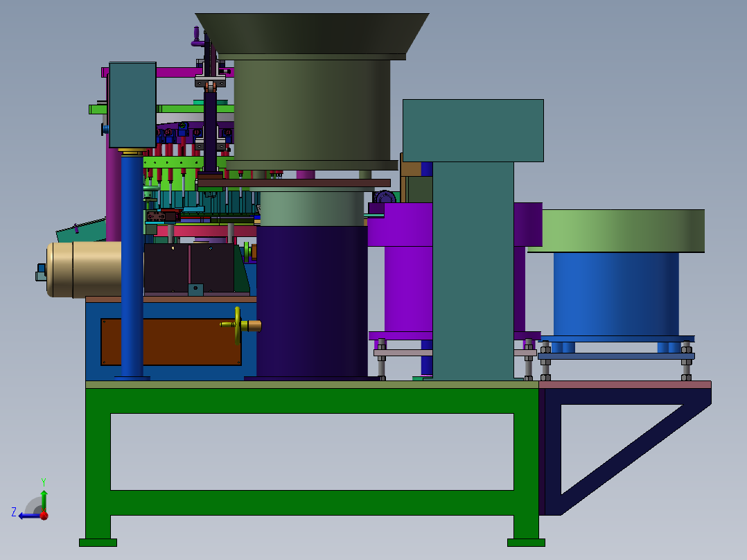Select the green machine base frame
747x560 pixels.
[x=312, y=401]
